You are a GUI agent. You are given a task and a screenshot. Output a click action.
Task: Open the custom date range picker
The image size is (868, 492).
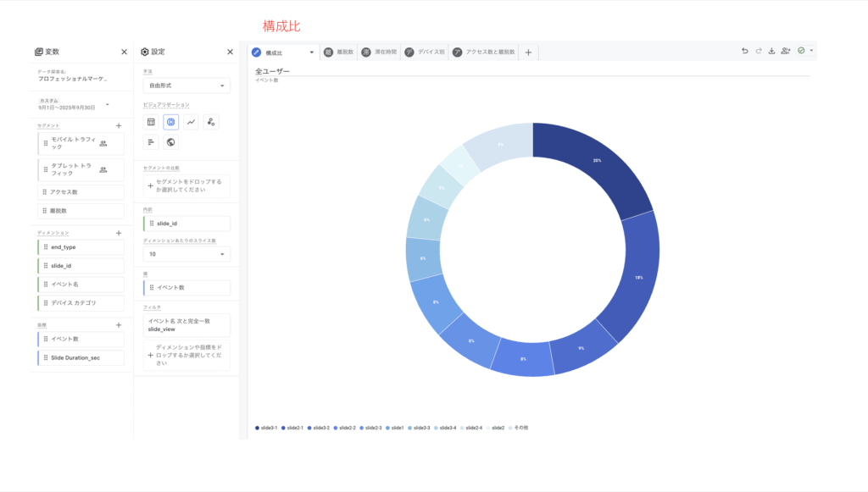pyautogui.click(x=75, y=104)
